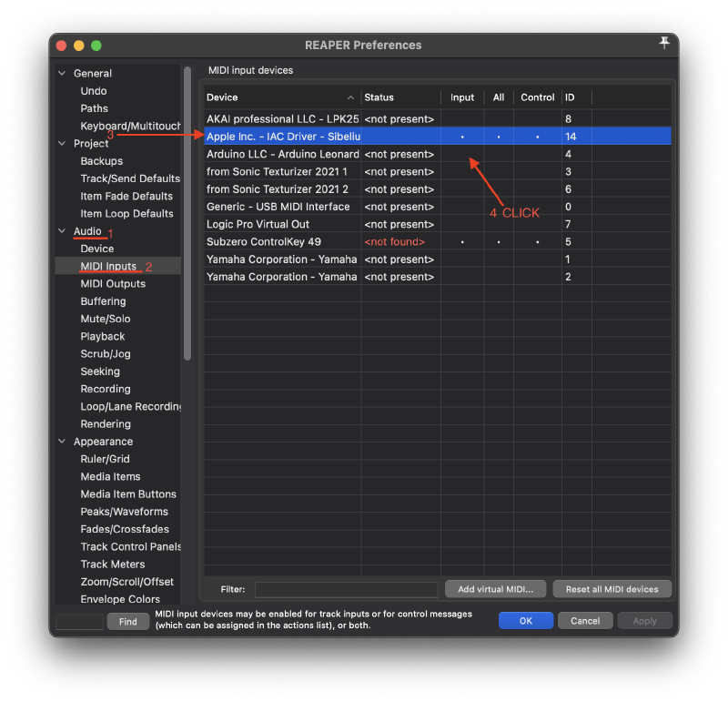This screenshot has width=728, height=702.
Task: Collapse the Audio section chevron
Action: click(x=62, y=230)
